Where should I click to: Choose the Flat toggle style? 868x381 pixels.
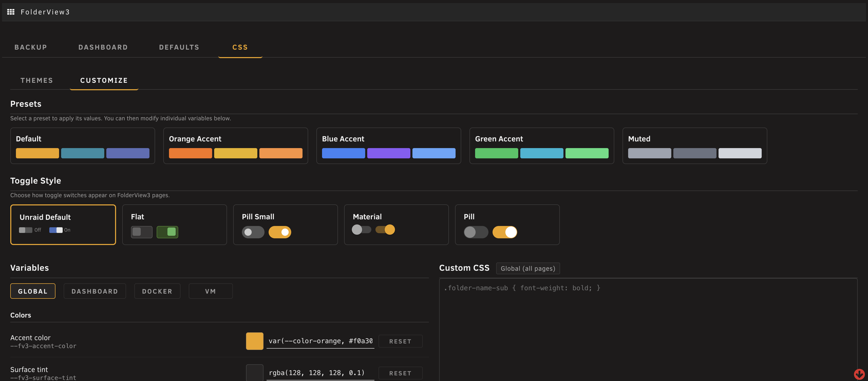pyautogui.click(x=174, y=224)
